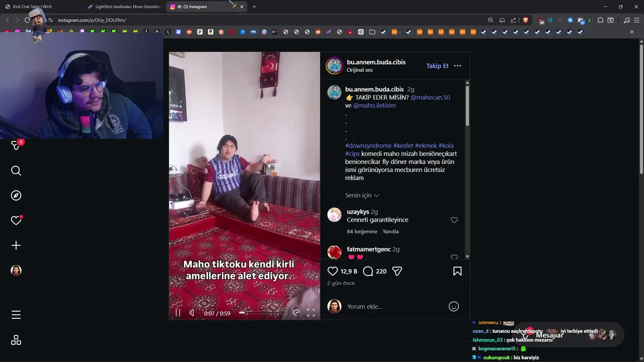Pause the video playback

tap(178, 313)
